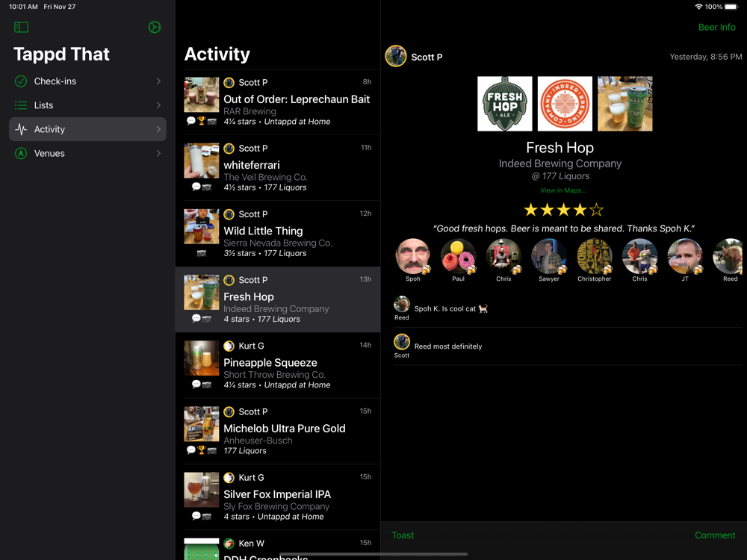The height and width of the screenshot is (560, 747).
Task: Click the four-star rating
Action: point(563,210)
